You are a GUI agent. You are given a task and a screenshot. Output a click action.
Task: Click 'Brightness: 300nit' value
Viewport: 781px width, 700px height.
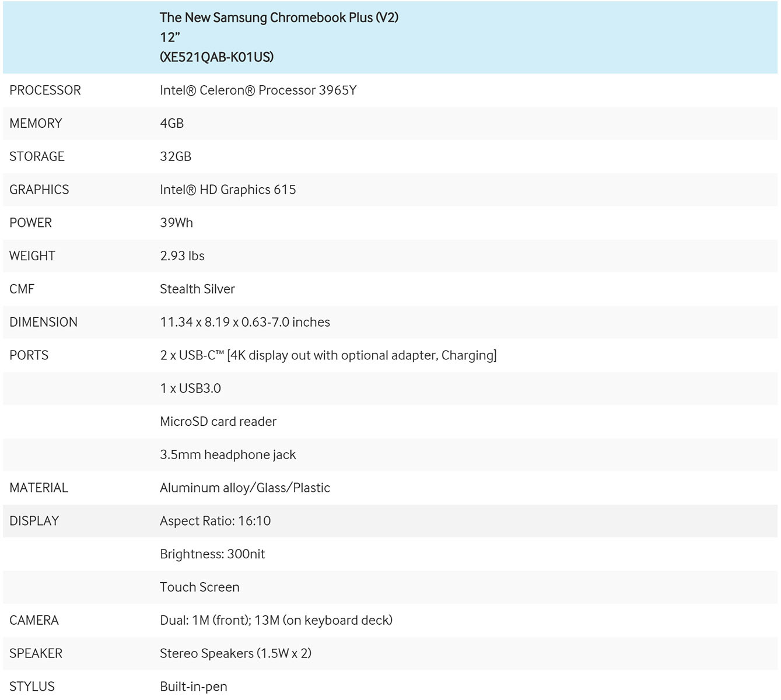click(x=212, y=554)
